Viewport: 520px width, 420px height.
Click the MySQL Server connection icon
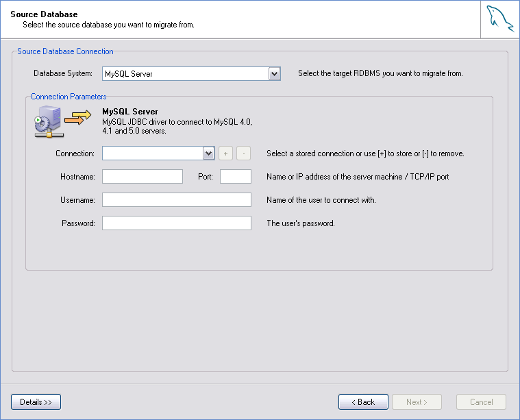[62, 122]
